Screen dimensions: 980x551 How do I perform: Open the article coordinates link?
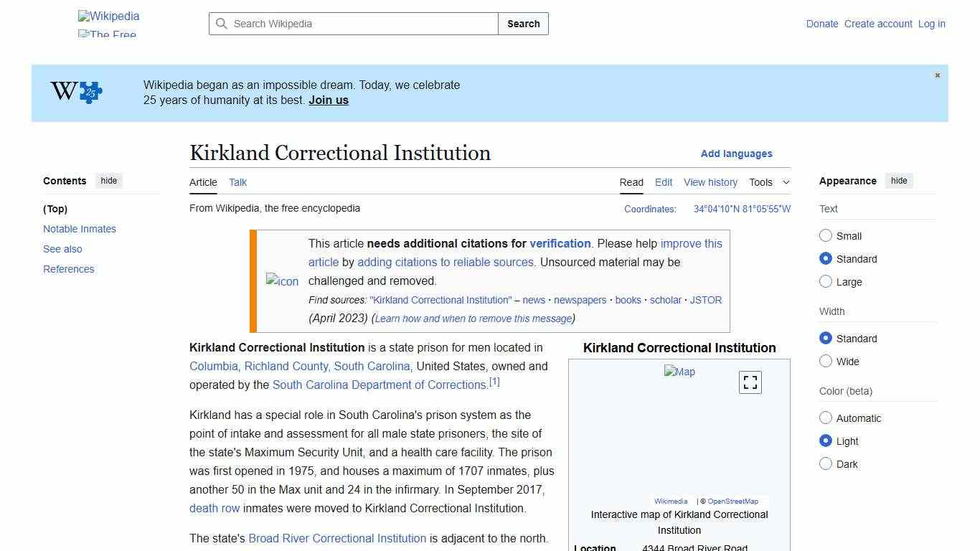click(741, 209)
